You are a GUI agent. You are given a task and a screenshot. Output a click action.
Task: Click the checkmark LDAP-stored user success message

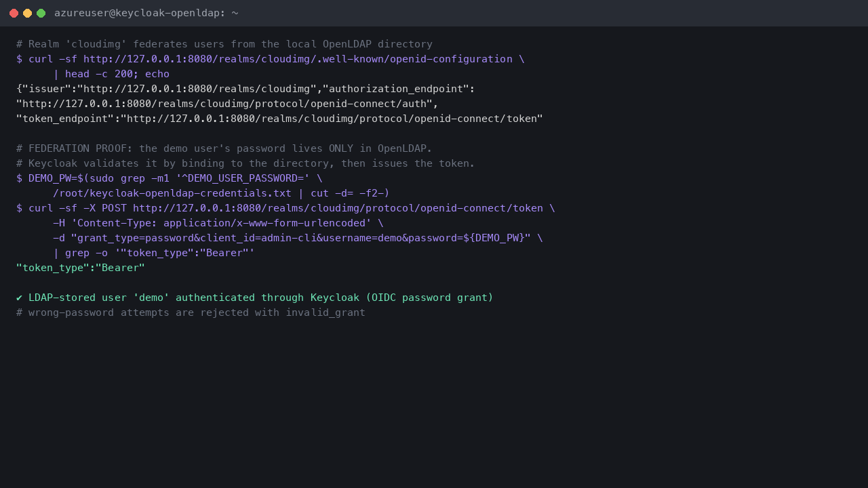click(255, 298)
